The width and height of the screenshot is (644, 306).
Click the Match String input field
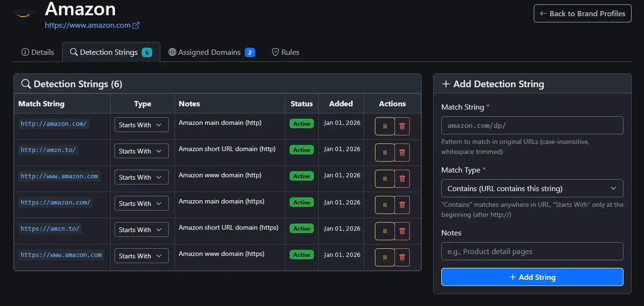(x=532, y=125)
